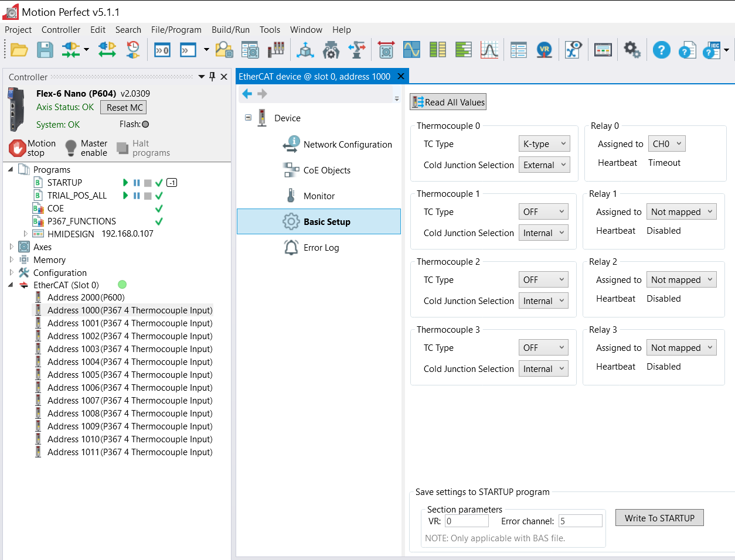
Task: Open the Window menu
Action: tap(306, 30)
